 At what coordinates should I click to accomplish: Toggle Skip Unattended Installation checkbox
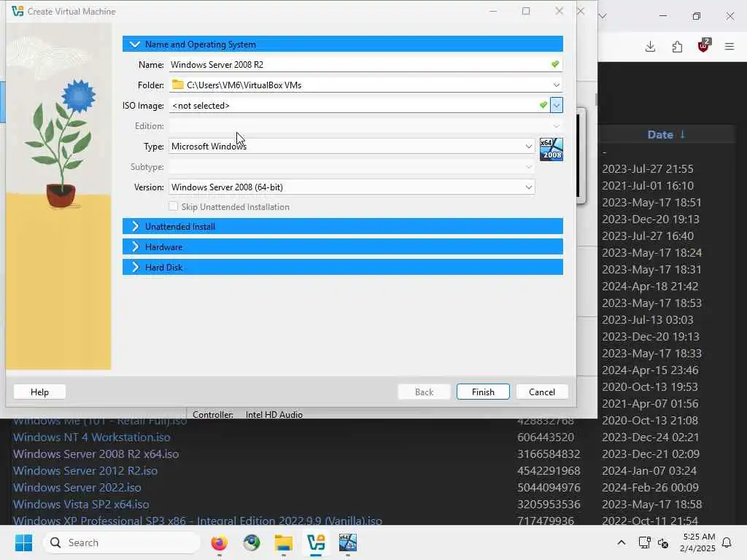click(174, 206)
